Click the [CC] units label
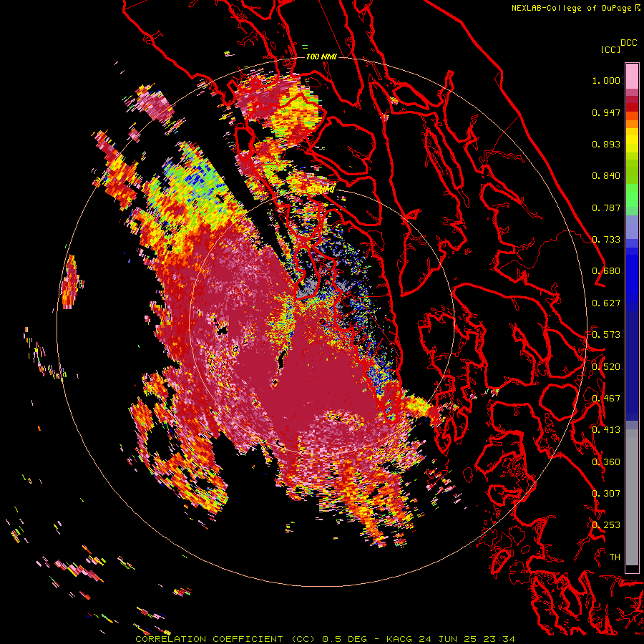 point(610,49)
